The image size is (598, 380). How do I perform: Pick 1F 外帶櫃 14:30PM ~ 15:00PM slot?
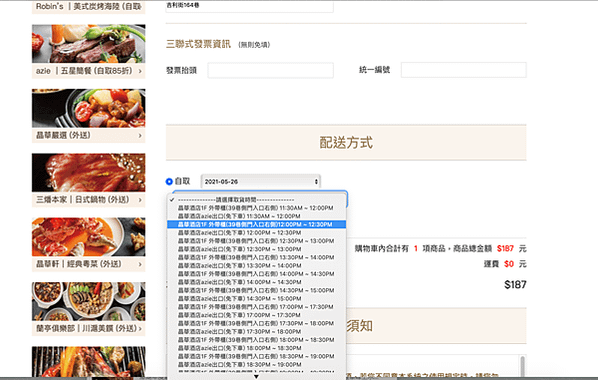256,291
